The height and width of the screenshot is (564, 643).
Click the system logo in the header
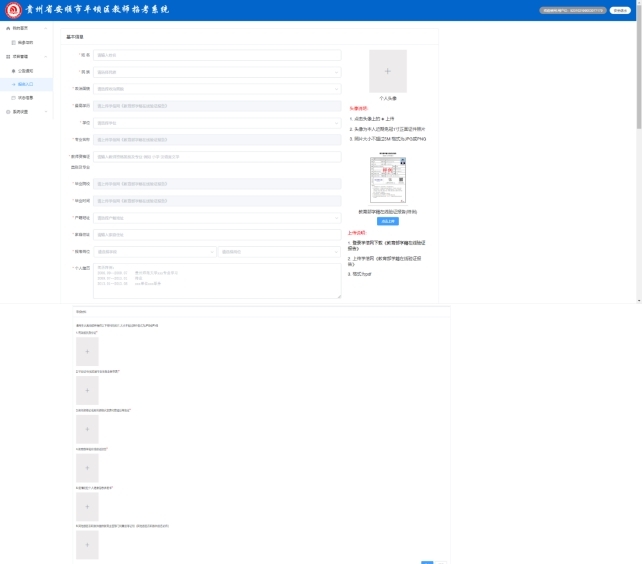pos(14,10)
